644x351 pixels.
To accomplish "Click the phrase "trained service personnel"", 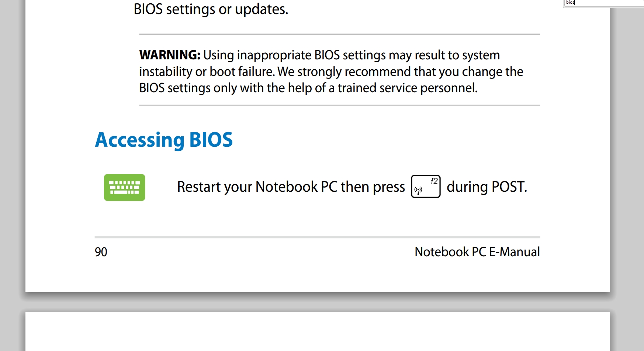I will (x=407, y=88).
